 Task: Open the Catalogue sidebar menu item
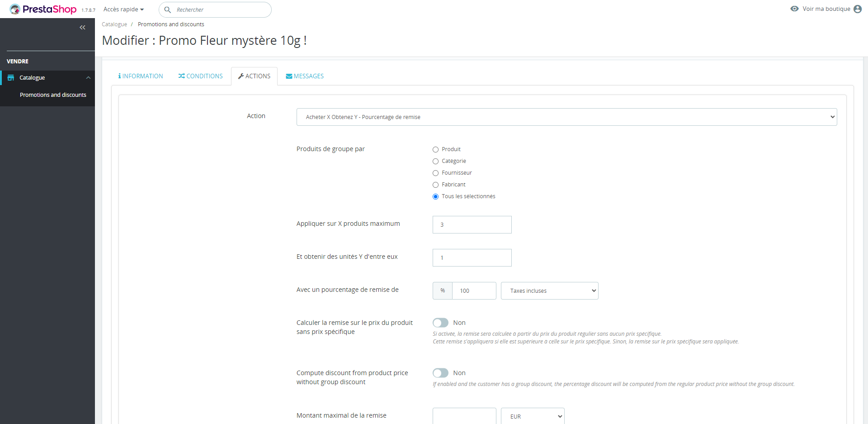47,78
